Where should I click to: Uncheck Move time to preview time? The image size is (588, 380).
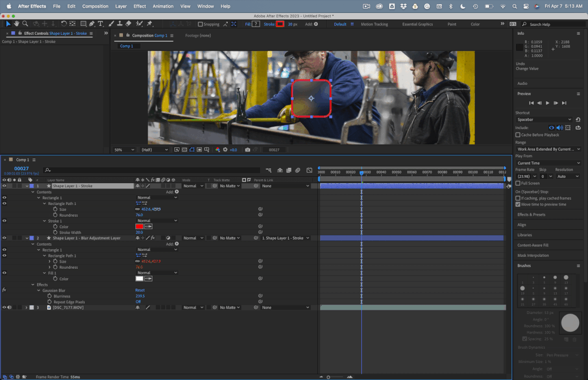click(x=518, y=204)
